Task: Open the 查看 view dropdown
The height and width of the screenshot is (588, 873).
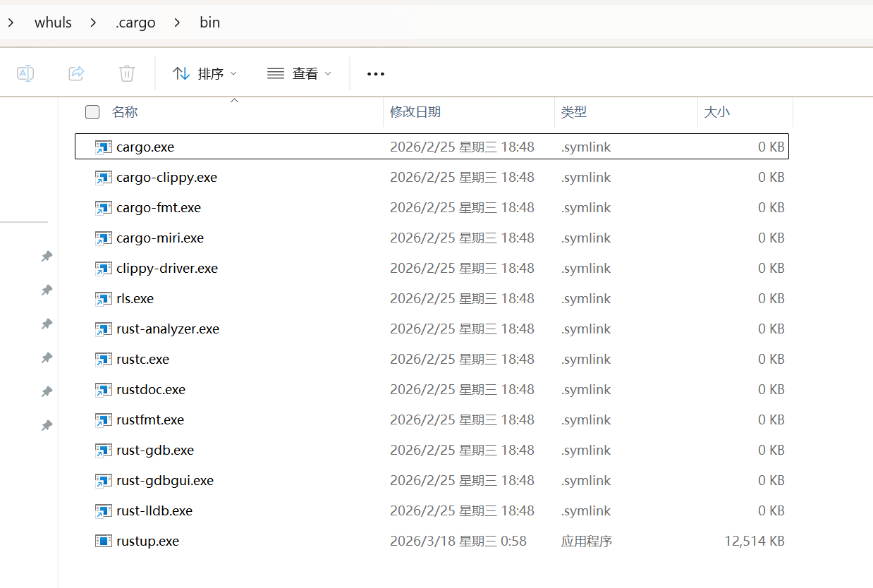Action: pyautogui.click(x=299, y=73)
